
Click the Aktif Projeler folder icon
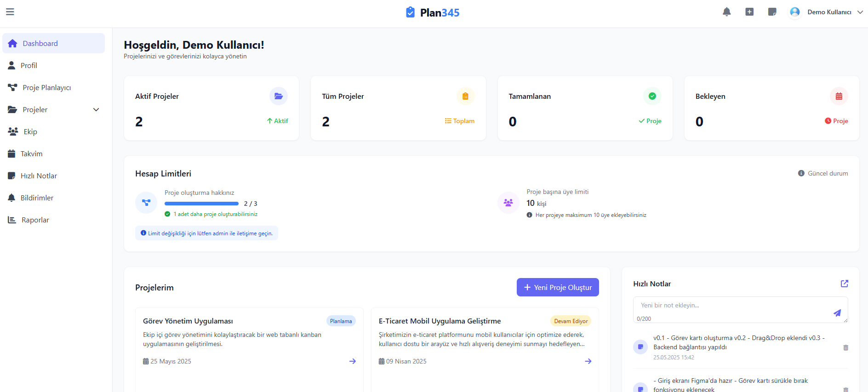(x=279, y=96)
